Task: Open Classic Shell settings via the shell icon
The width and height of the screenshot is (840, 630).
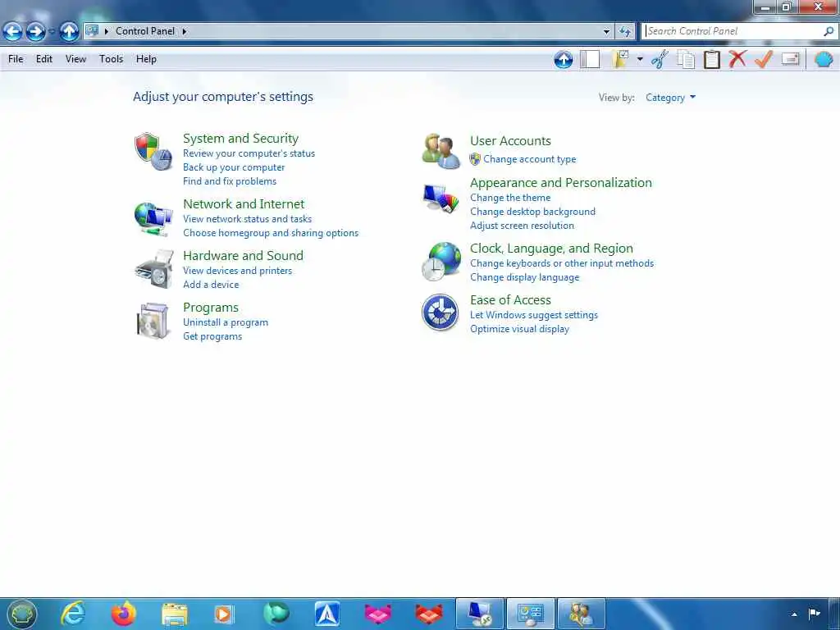Action: coord(824,59)
